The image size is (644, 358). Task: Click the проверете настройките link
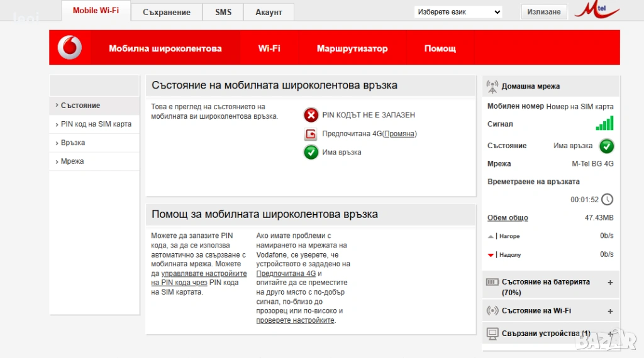coord(295,320)
